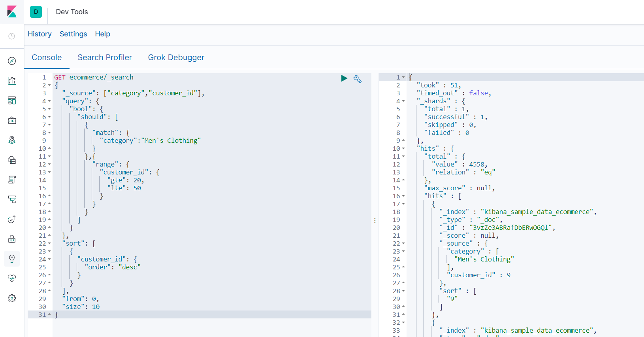Image resolution: width=644 pixels, height=337 pixels.
Task: Collapse response "sort" fold at line 28
Action: coord(403,291)
